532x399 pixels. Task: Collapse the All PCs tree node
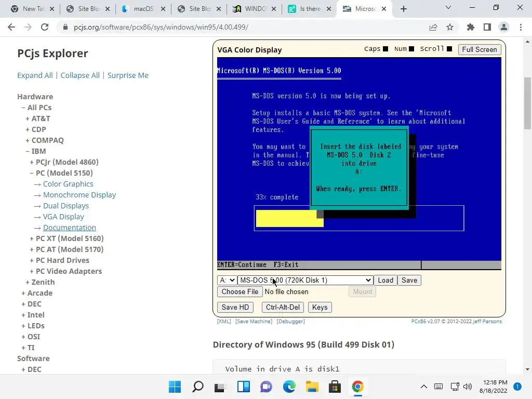pos(23,108)
